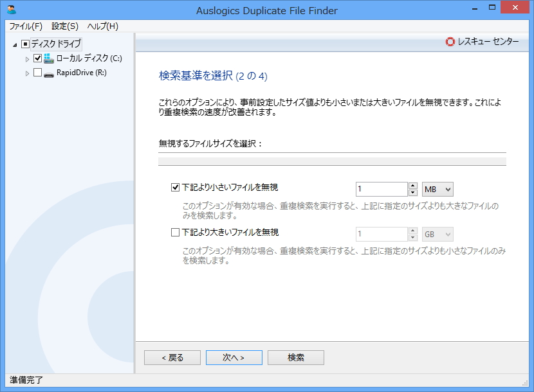Click the ローカル ディスク (C:) drive icon
The width and height of the screenshot is (534, 392).
(x=48, y=57)
